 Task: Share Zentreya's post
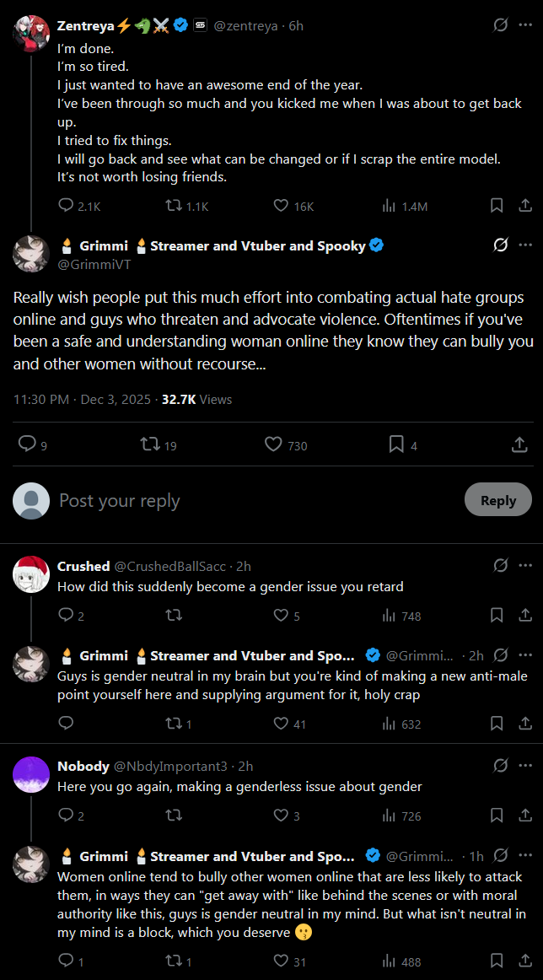[524, 206]
